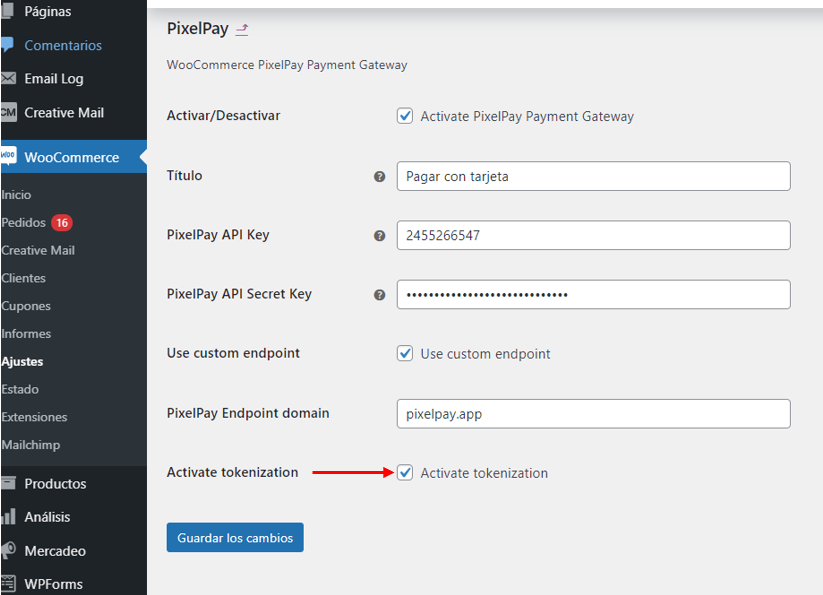823x595 pixels.
Task: Go to the Extensiones submenu item
Action: [35, 417]
